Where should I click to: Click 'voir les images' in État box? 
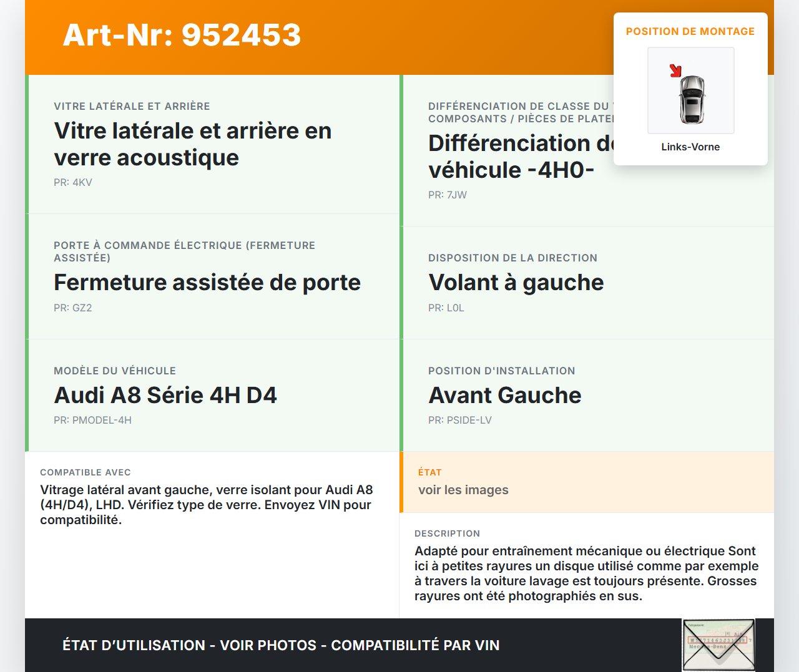[463, 490]
